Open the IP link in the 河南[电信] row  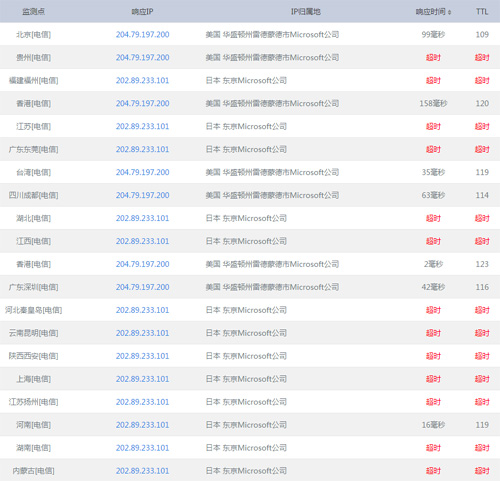(143, 425)
